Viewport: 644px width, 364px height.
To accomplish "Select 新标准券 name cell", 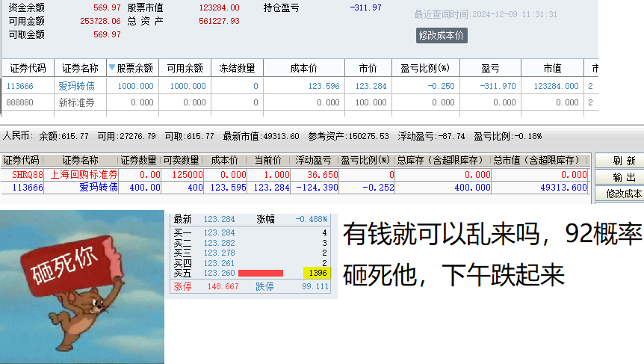I will pyautogui.click(x=76, y=102).
